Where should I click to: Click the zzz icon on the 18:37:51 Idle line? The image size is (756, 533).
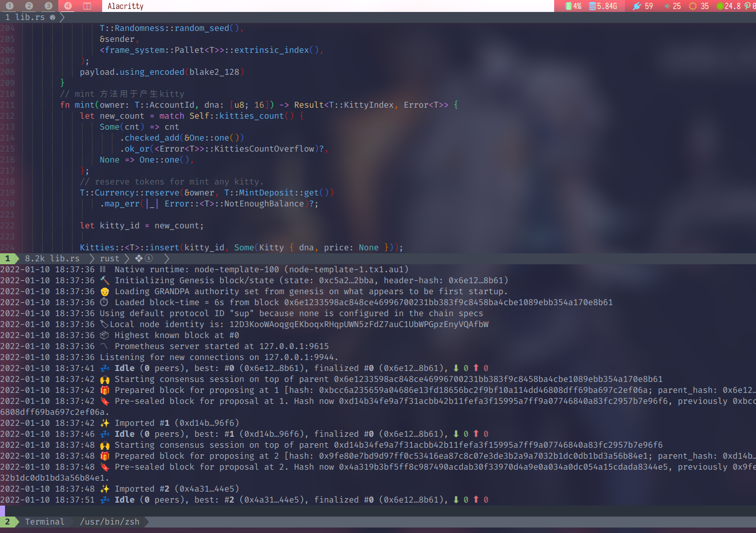point(105,500)
